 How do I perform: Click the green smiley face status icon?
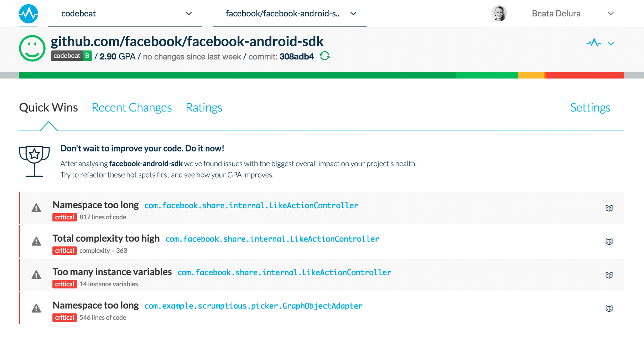(32, 48)
